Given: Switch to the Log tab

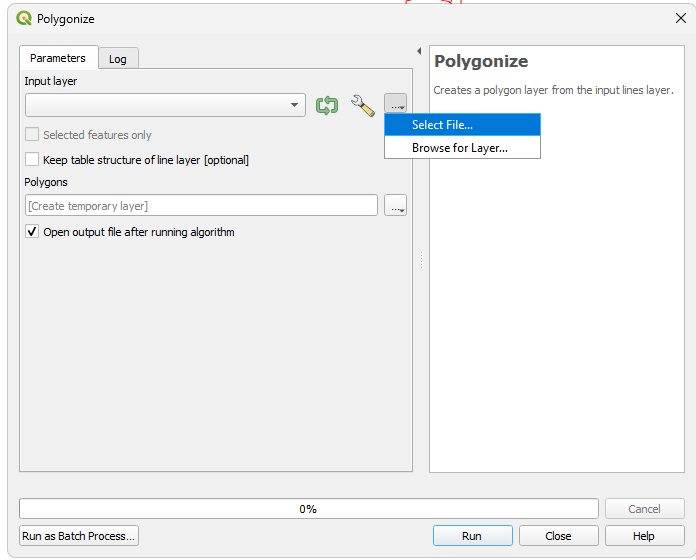Looking at the screenshot, I should click(118, 59).
